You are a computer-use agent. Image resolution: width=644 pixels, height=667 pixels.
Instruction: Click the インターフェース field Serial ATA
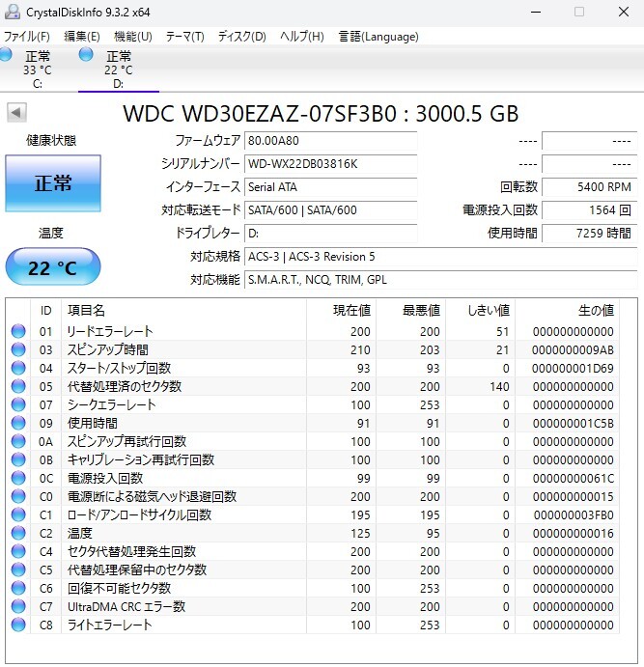click(330, 187)
